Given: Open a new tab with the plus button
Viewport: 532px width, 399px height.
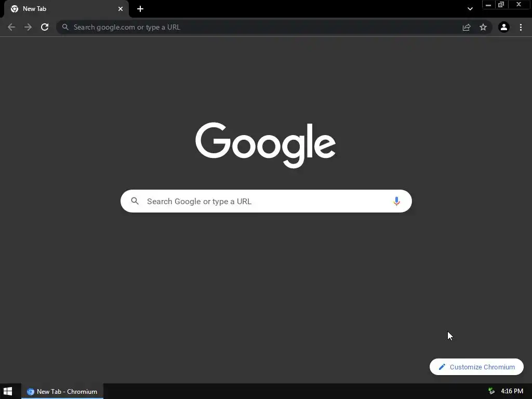Looking at the screenshot, I should [x=140, y=9].
